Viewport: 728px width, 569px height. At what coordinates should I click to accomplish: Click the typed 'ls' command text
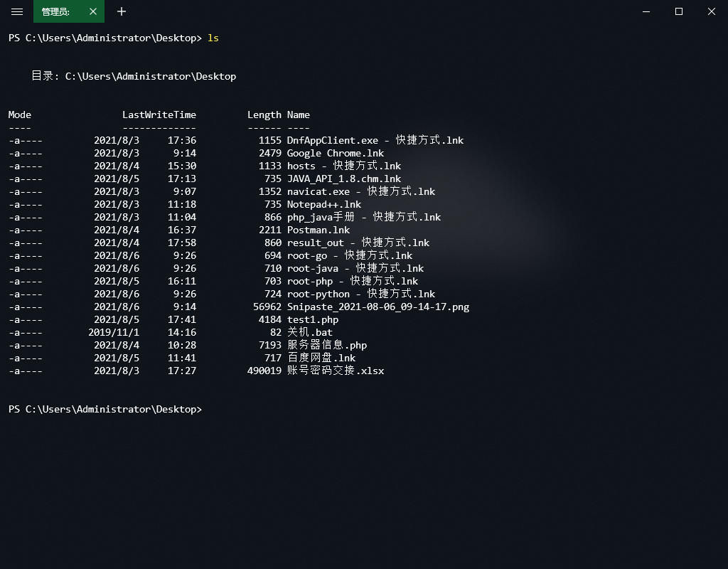tap(213, 38)
